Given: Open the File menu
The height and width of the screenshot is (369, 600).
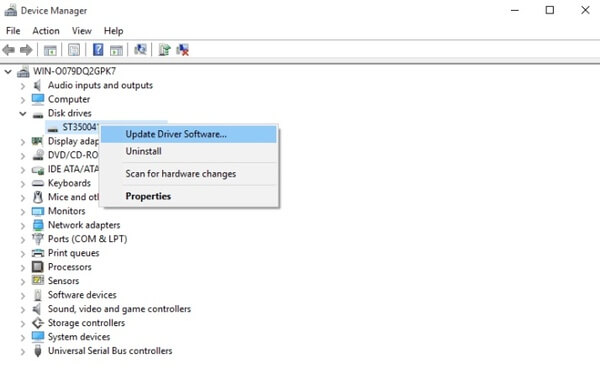Looking at the screenshot, I should click(x=13, y=31).
